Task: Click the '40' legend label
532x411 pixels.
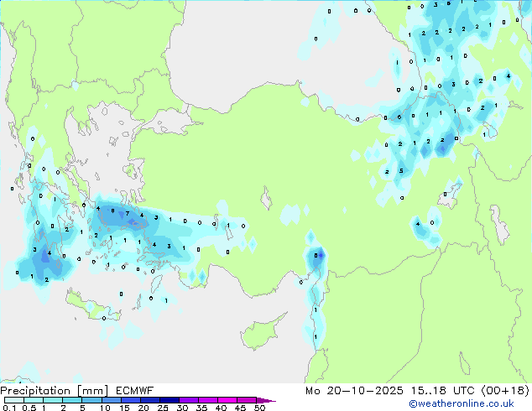Action: click(221, 408)
